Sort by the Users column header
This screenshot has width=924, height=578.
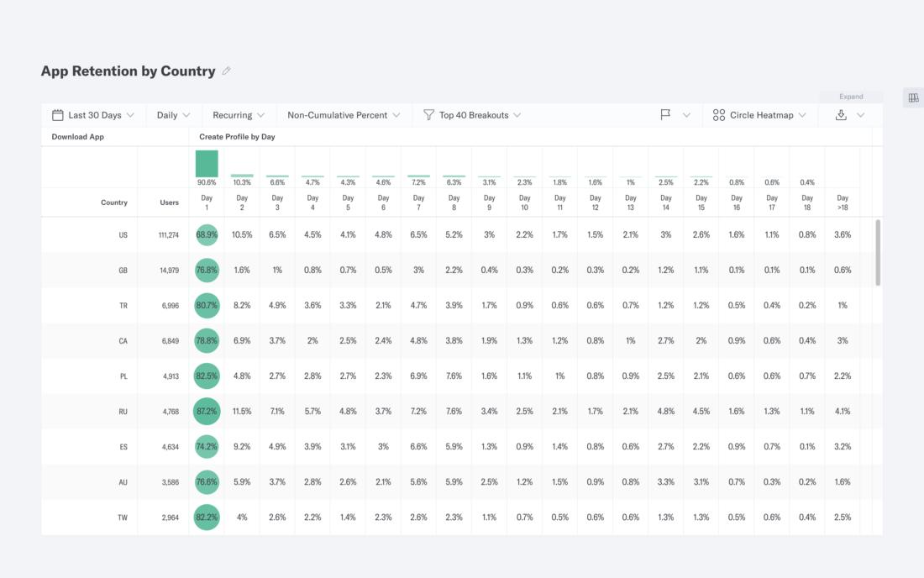pyautogui.click(x=170, y=202)
